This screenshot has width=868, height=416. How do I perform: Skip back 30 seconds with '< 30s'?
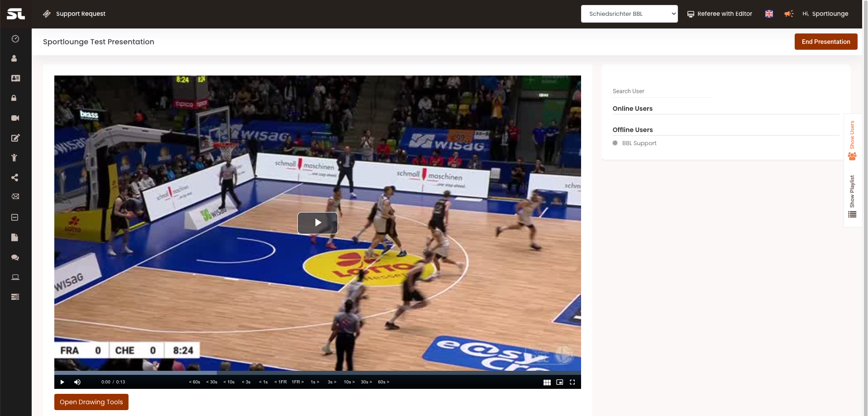pos(212,383)
